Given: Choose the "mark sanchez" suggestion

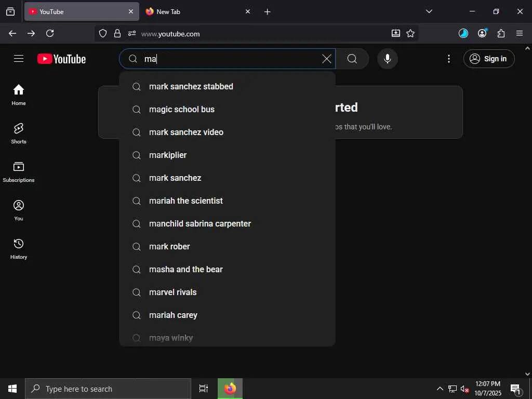Looking at the screenshot, I should tap(228, 178).
